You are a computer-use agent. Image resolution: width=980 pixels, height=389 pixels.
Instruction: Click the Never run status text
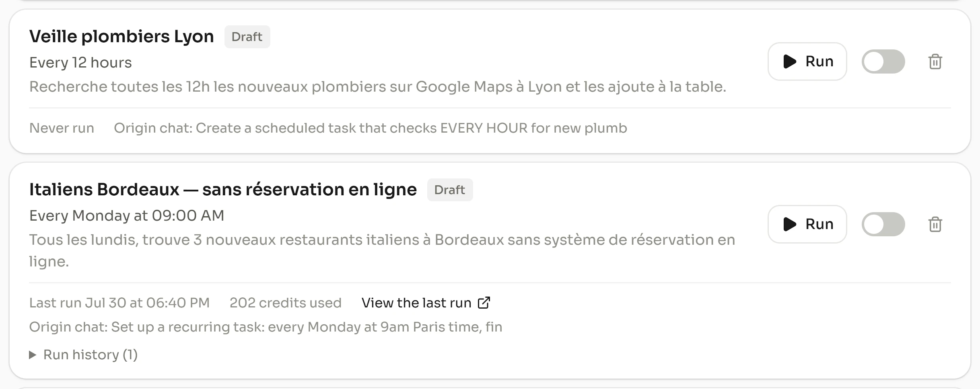click(62, 128)
